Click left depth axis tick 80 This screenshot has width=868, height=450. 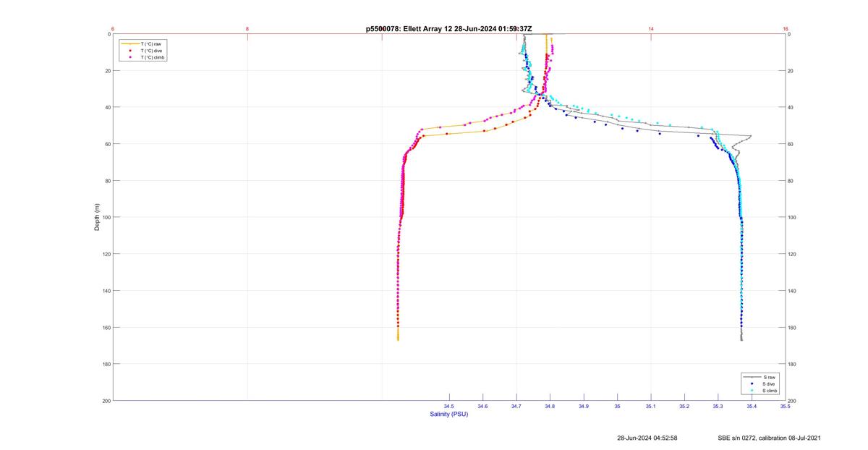click(x=108, y=181)
